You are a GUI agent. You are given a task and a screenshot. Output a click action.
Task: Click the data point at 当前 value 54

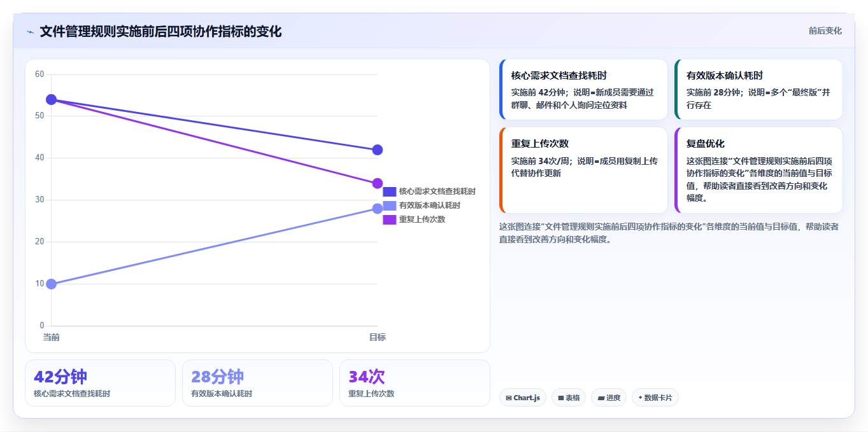[52, 100]
